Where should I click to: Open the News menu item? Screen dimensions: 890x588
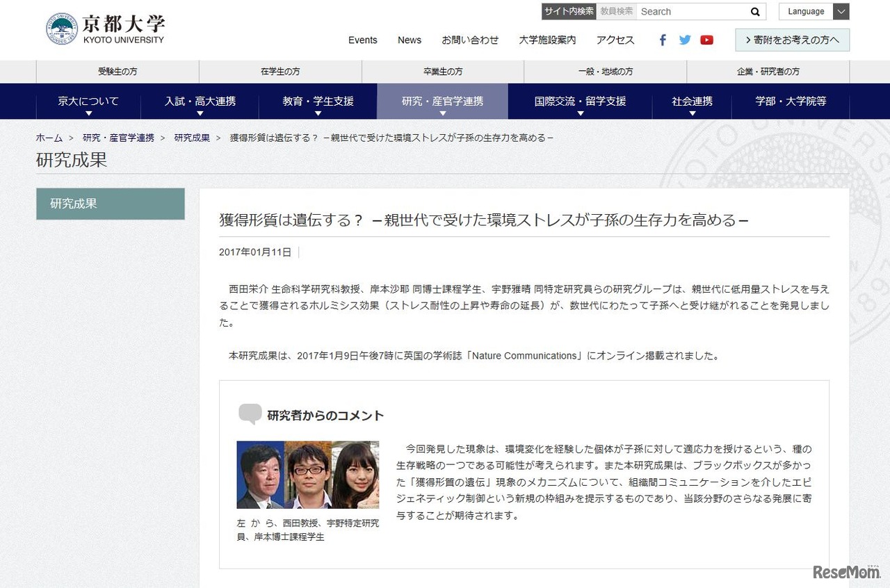tap(409, 40)
